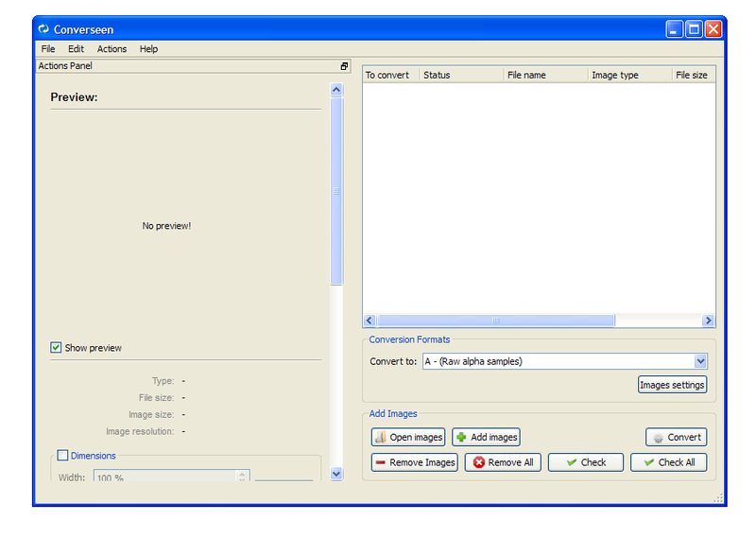Click the left arrow of file list scrollbar
Screen dimensions: 756x555
[x=369, y=321]
